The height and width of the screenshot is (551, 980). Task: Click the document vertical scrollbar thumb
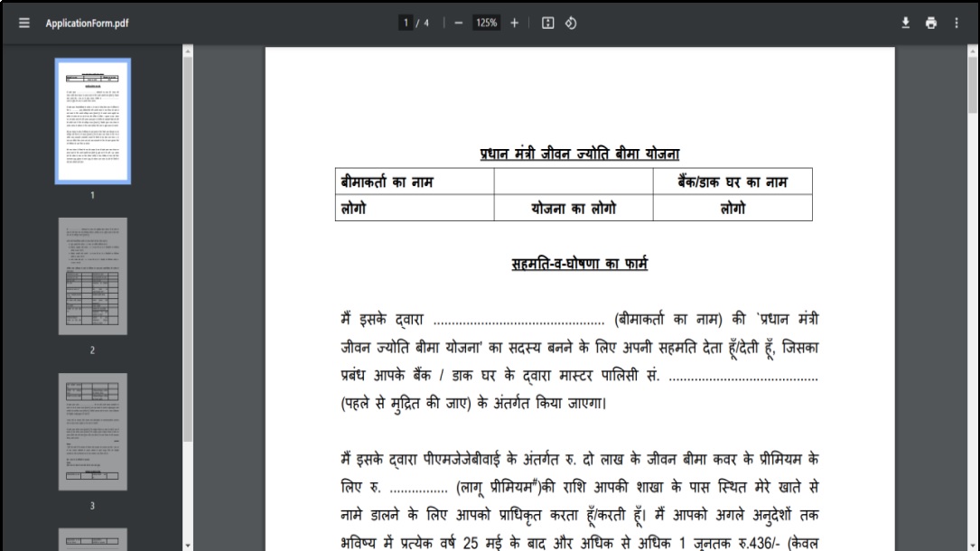coord(972,86)
